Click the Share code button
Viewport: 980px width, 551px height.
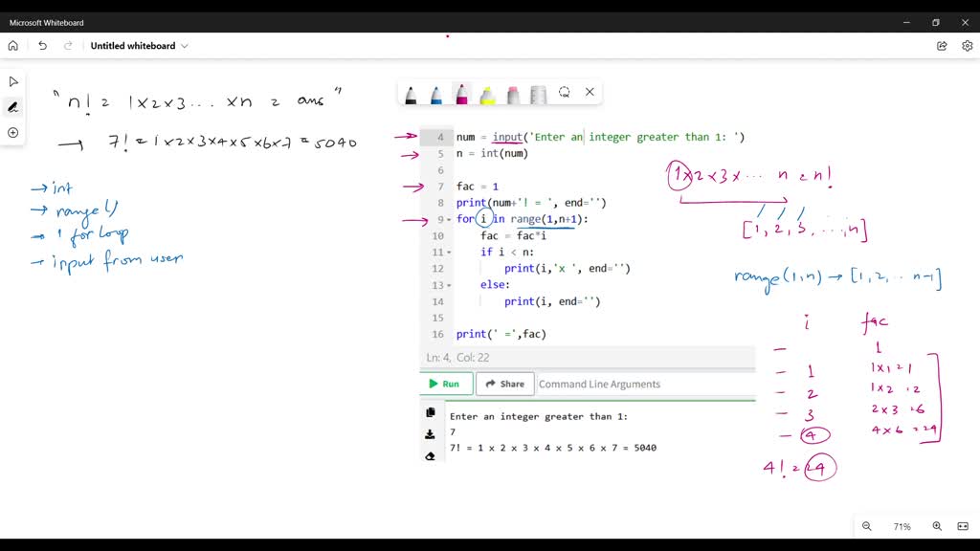(505, 384)
